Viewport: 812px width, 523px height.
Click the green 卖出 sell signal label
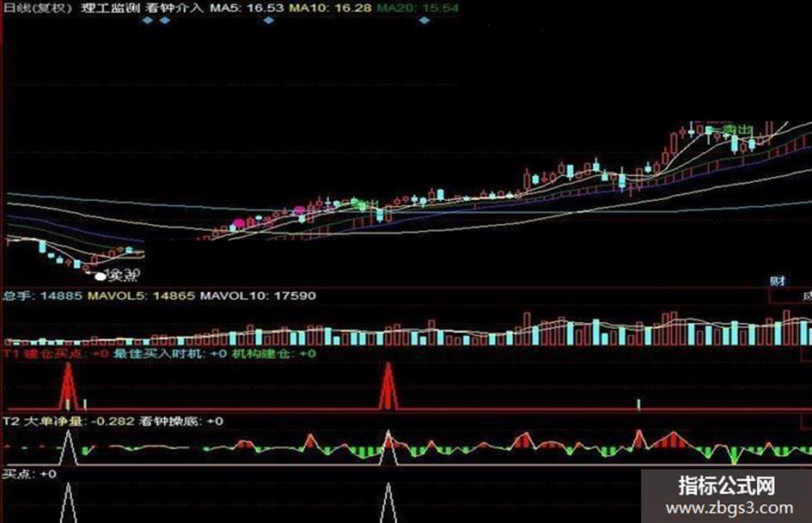pyautogui.click(x=737, y=130)
